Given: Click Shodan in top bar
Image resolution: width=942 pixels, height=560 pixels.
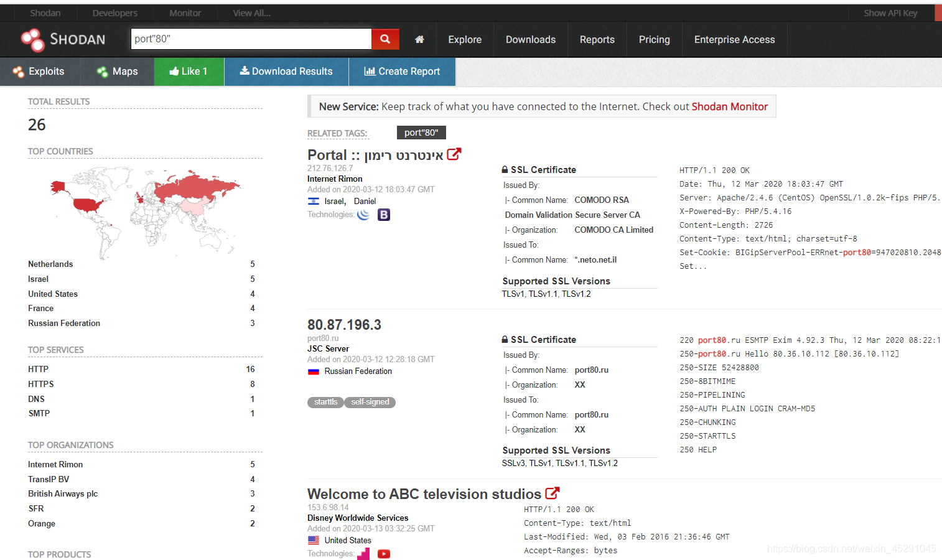Looking at the screenshot, I should 45,13.
